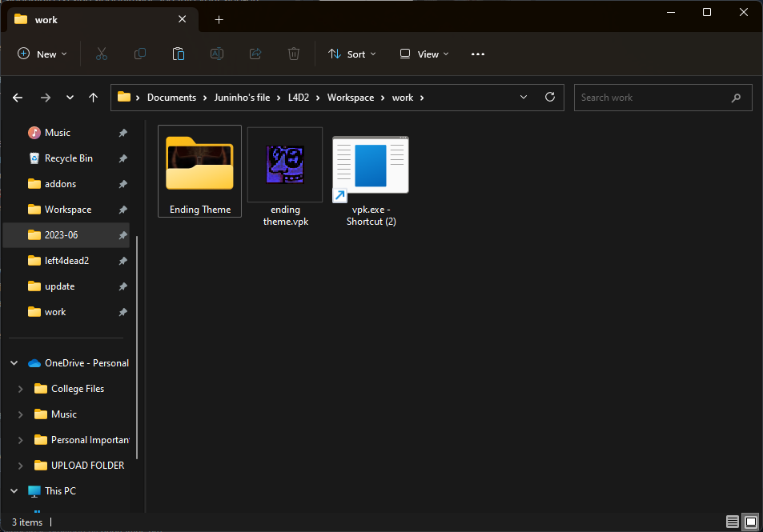
Task: Collapse the OneDrive - Personal node
Action: click(x=14, y=363)
